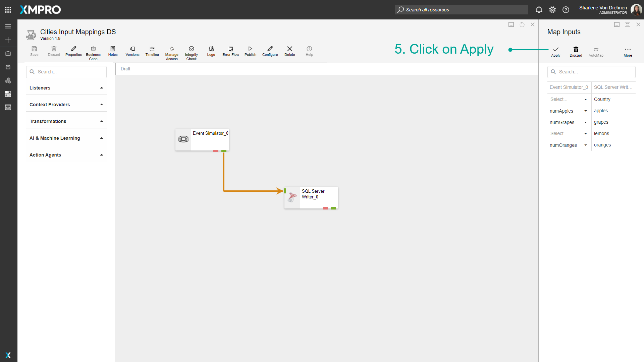View the data stream Logs
Image resolution: width=644 pixels, height=362 pixels.
[x=211, y=51]
